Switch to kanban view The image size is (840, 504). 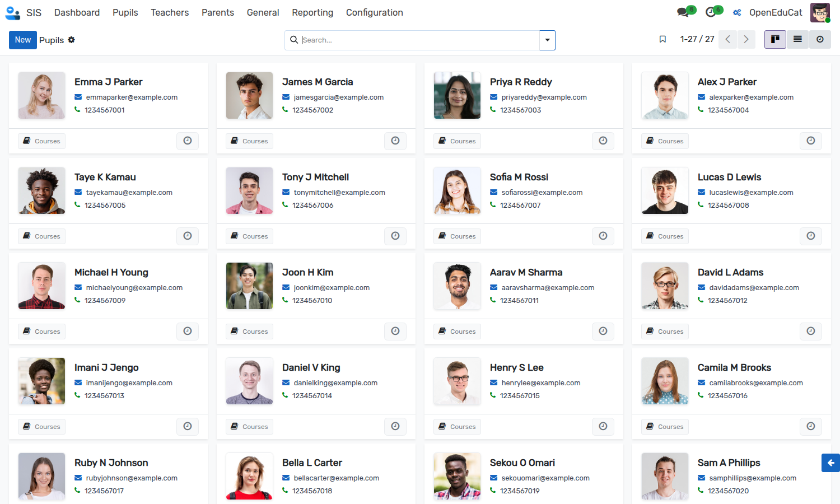[775, 39]
